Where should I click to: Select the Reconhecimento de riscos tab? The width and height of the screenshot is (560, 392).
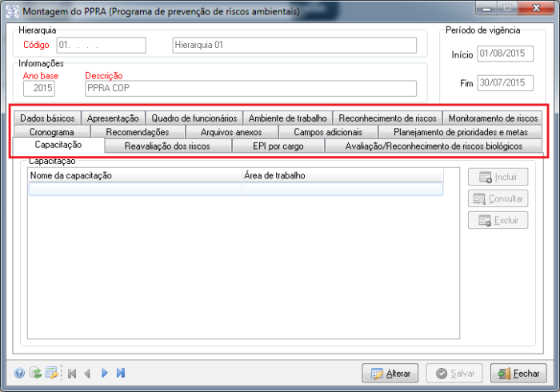click(x=387, y=118)
